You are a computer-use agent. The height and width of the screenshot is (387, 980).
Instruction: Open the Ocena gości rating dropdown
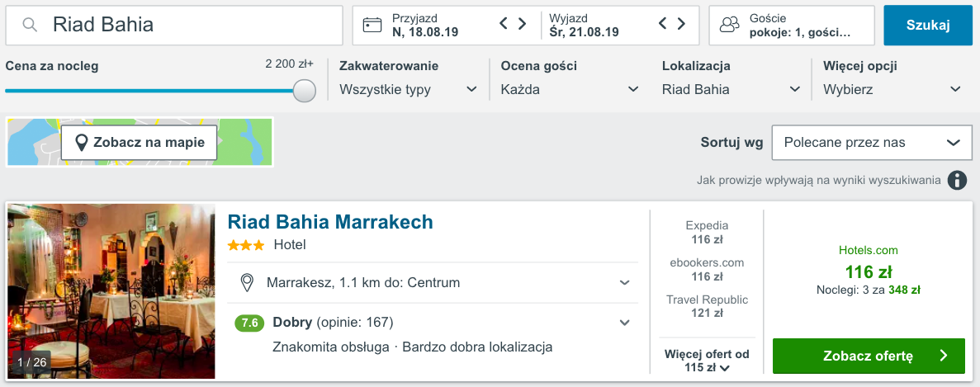(x=570, y=89)
